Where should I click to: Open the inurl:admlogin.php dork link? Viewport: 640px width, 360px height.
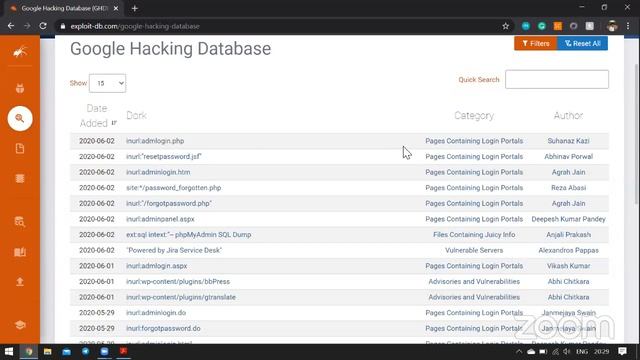tap(155, 141)
